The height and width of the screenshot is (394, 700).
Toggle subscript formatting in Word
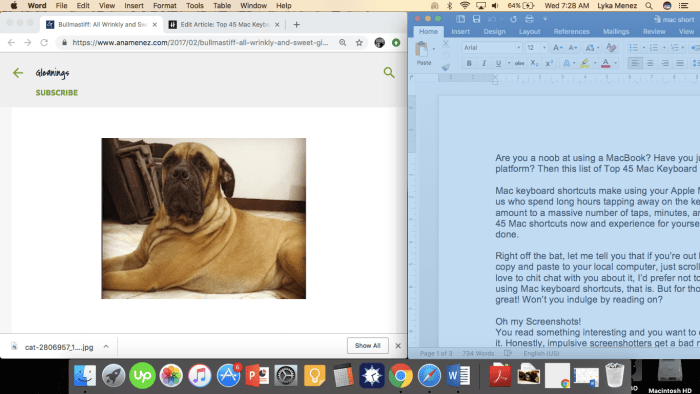[x=534, y=63]
